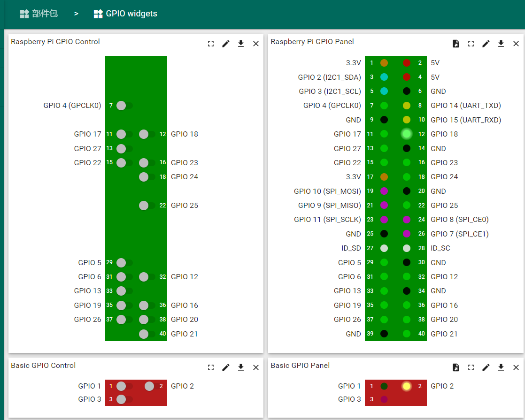
Task: Toggle GPIO 22 switch on pin 15
Action: coord(124,163)
